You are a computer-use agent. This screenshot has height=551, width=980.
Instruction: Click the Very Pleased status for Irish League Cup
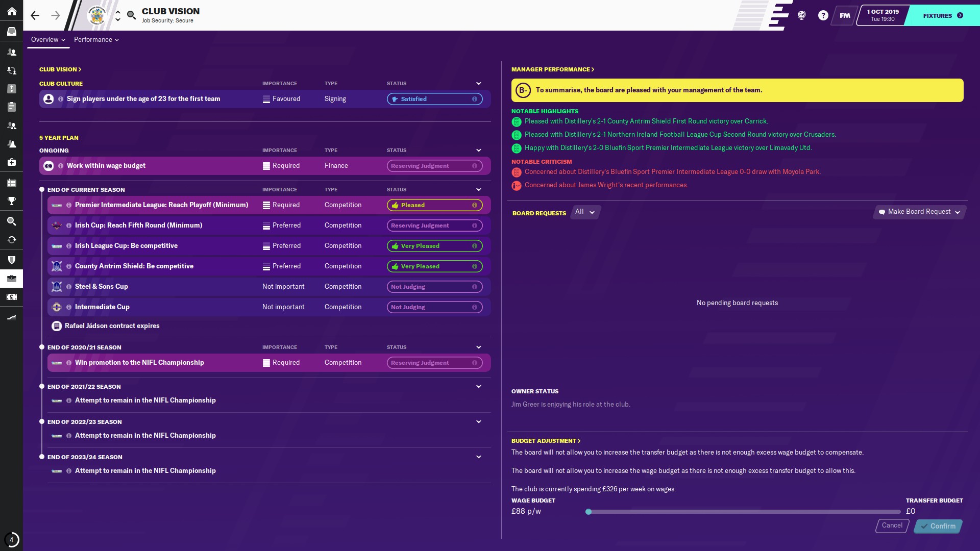coord(434,246)
